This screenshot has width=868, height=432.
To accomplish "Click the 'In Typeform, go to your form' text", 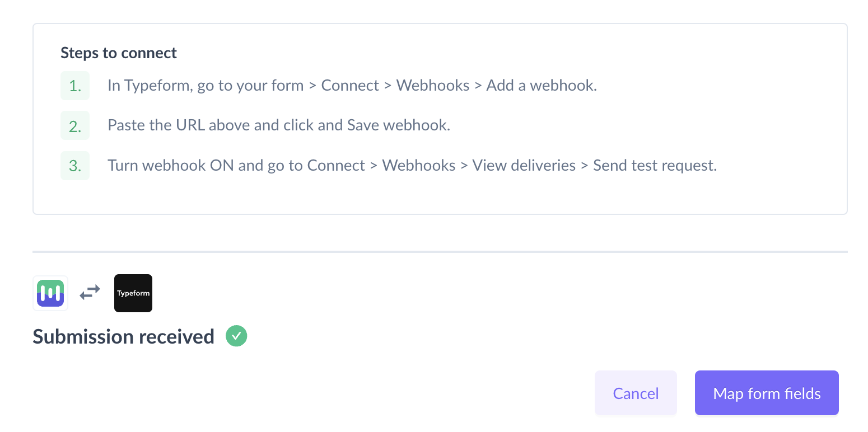I will point(206,86).
